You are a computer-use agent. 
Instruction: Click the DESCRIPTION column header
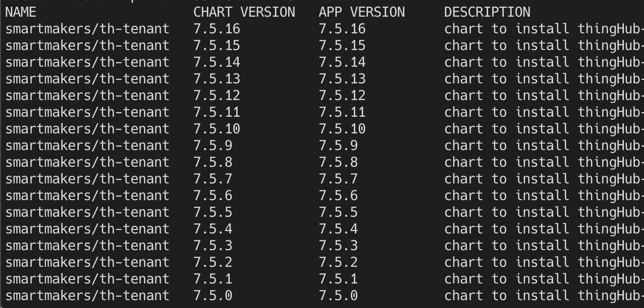tap(487, 12)
